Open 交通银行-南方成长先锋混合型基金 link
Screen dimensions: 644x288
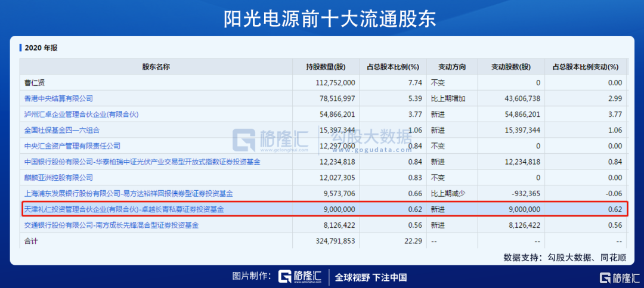coord(112,225)
